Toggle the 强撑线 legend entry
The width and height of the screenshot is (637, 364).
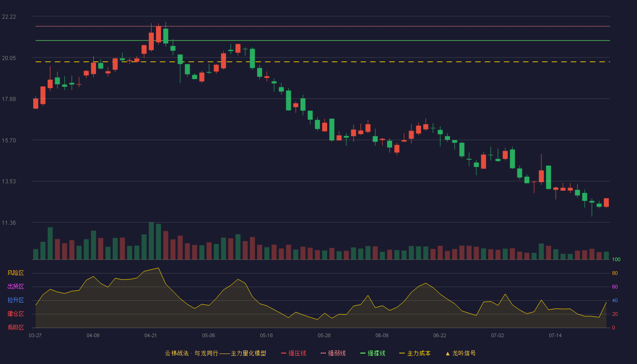point(373,353)
